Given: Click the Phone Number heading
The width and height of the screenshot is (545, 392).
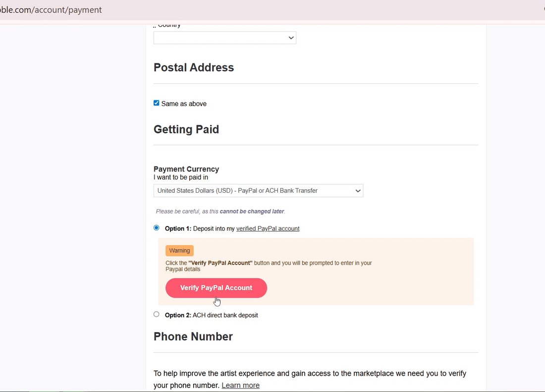Looking at the screenshot, I should coord(193,336).
